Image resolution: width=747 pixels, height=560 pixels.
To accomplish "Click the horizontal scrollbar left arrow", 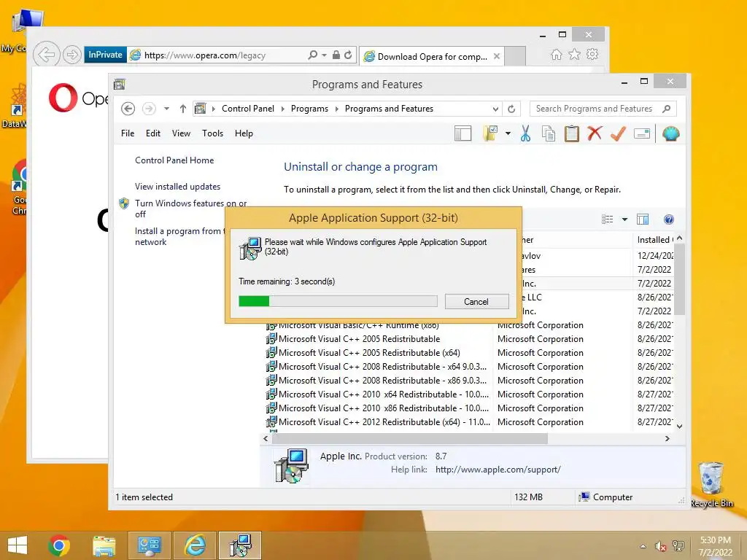I will point(266,438).
